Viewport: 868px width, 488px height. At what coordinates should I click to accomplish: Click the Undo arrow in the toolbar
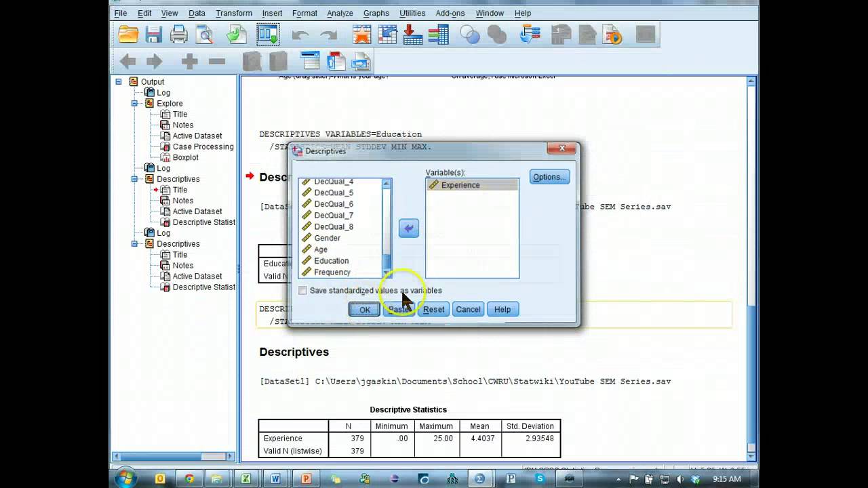coord(300,35)
